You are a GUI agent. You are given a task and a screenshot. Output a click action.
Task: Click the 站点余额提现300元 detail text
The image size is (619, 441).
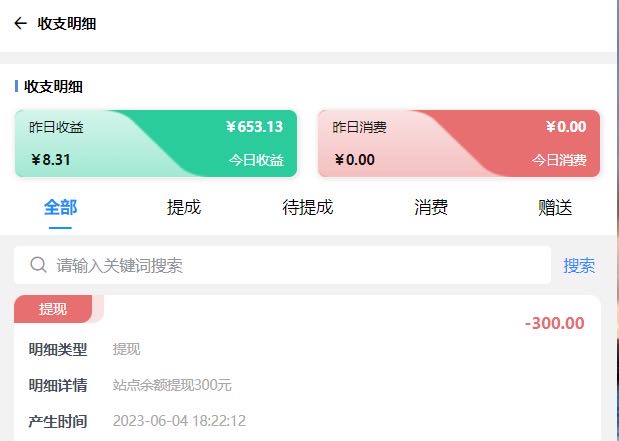[x=172, y=385]
